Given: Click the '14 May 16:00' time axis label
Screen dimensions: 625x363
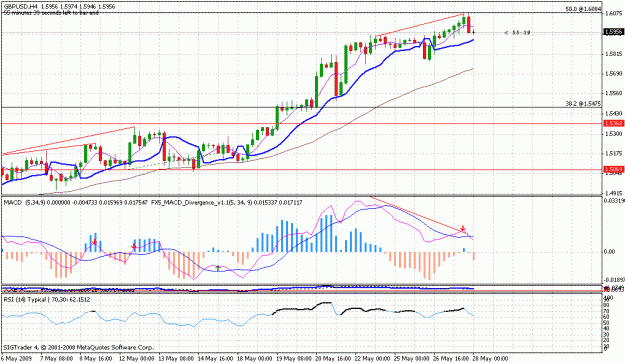Looking at the screenshot, I should [x=216, y=359].
